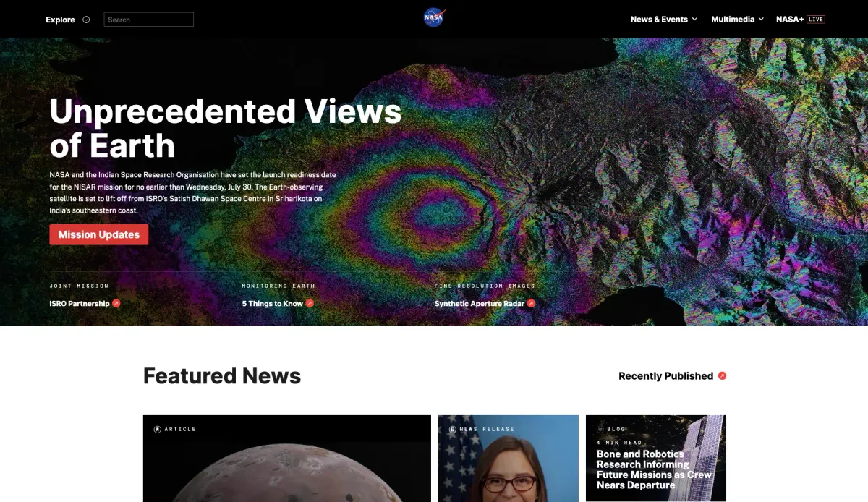Click the circle icon beside Explore
This screenshot has height=502, width=868.
[x=86, y=20]
